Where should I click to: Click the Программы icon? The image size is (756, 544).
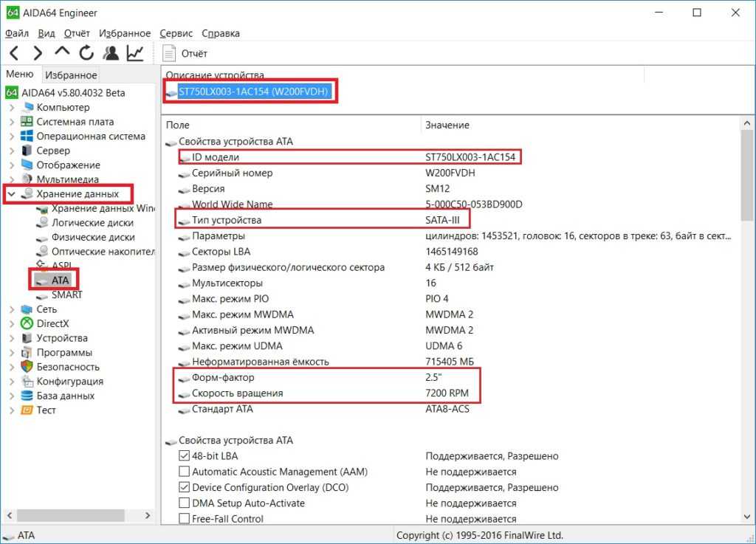pyautogui.click(x=27, y=352)
